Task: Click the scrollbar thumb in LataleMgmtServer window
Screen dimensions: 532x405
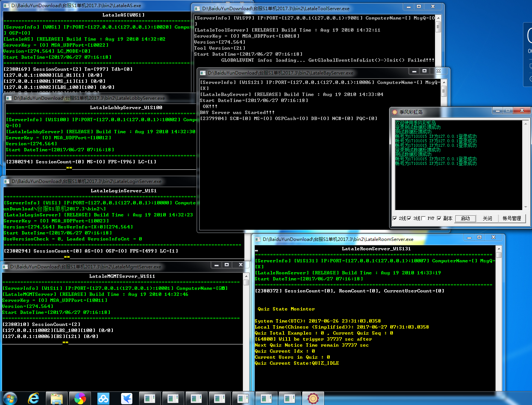Action: point(246,282)
